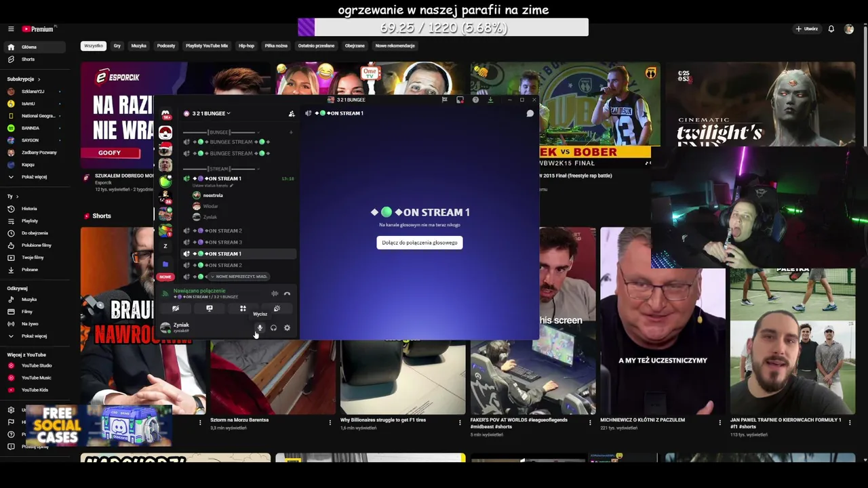This screenshot has width=868, height=488.
Task: Select ON STREAM 3 voice channel
Action: (239, 242)
